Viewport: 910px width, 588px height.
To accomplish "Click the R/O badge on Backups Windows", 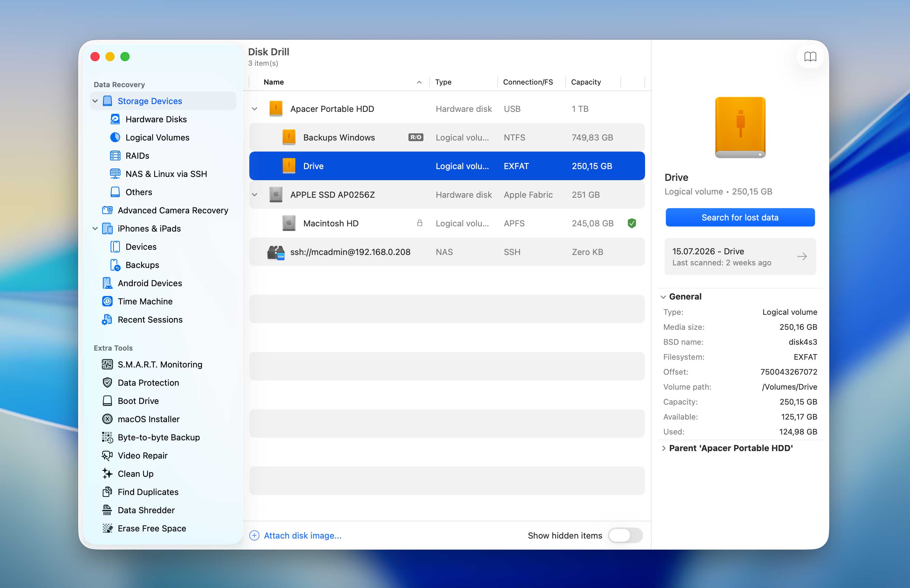I will [416, 138].
